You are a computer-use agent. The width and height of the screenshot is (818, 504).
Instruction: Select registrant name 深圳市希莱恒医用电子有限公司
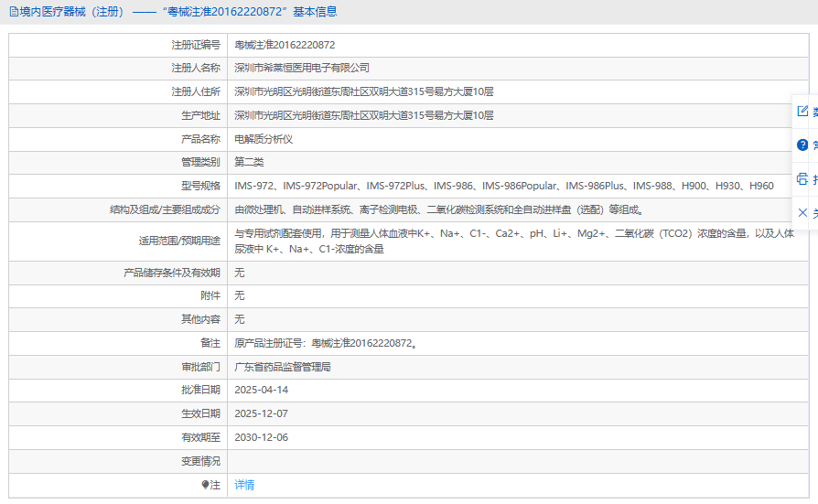pyautogui.click(x=302, y=68)
